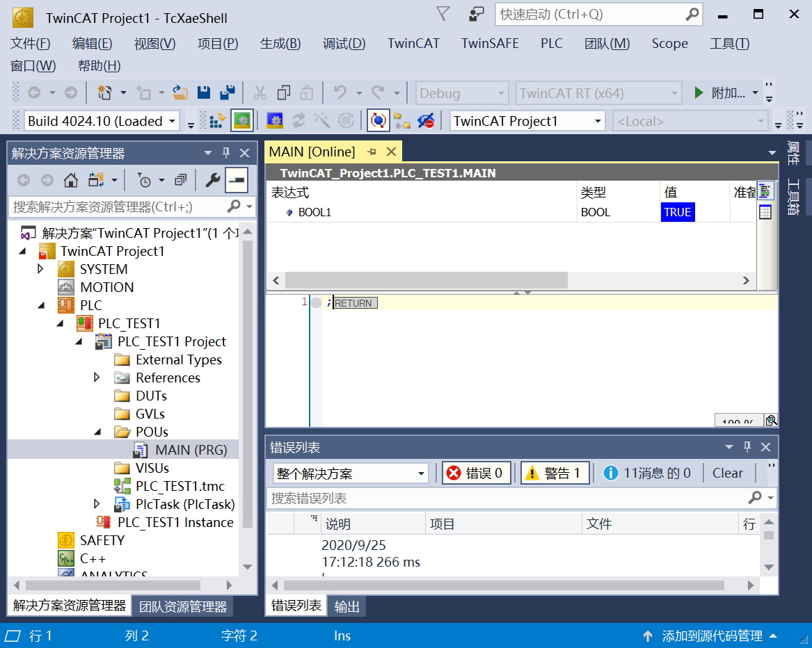This screenshot has height=648, width=812.
Task: Open the error list scope dropdown
Action: [x=421, y=473]
